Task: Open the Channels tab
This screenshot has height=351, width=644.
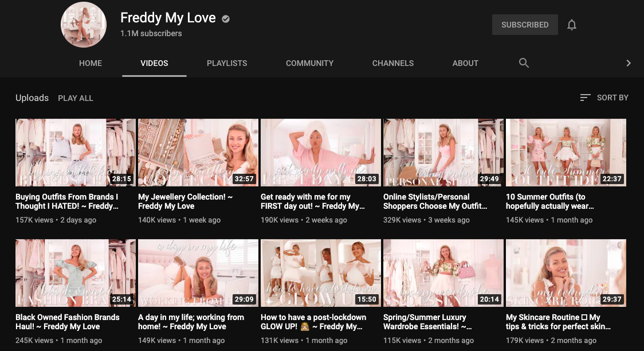Action: coord(393,63)
